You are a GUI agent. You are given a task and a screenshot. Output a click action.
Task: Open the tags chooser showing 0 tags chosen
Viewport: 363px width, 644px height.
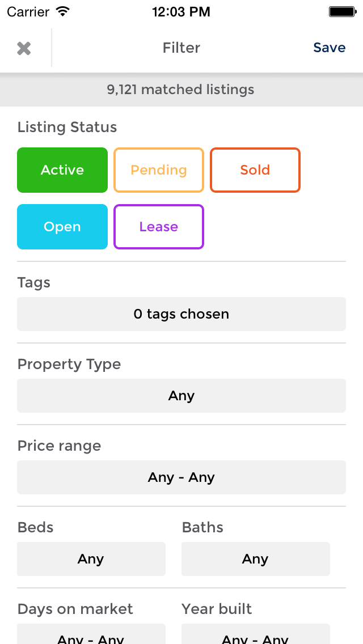(181, 314)
